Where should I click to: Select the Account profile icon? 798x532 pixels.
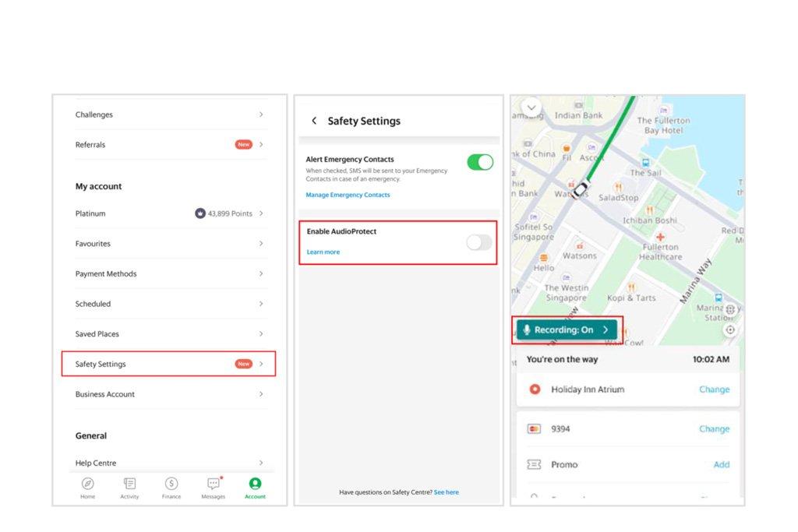[x=255, y=484]
